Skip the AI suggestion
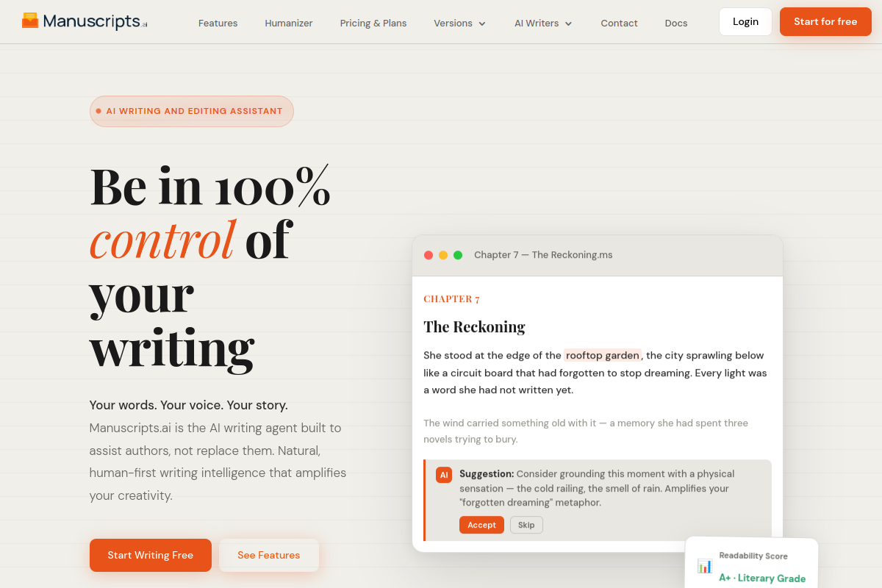 (x=526, y=525)
